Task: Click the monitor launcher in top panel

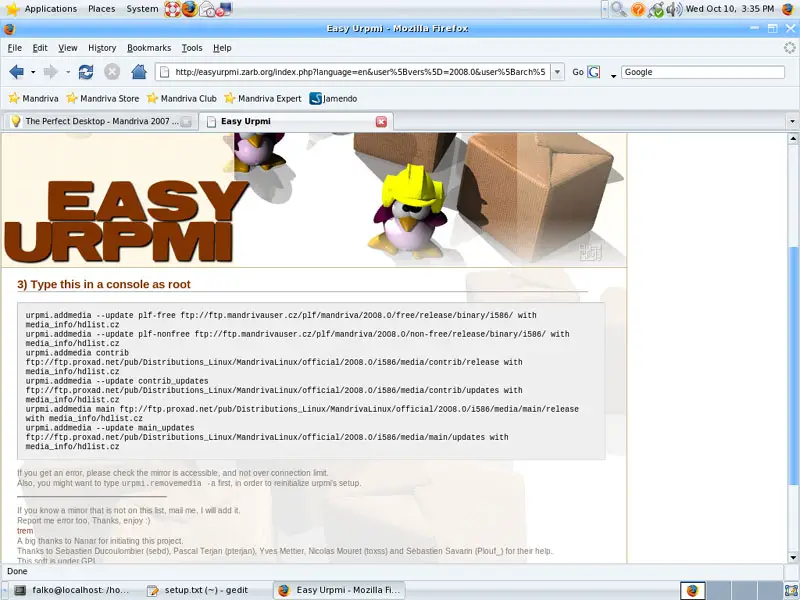Action: pos(224,9)
